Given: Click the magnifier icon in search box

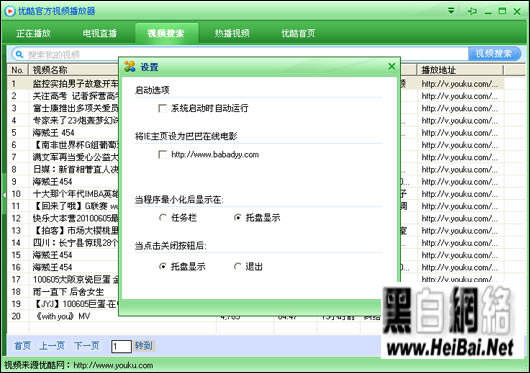Looking at the screenshot, I should [x=19, y=54].
